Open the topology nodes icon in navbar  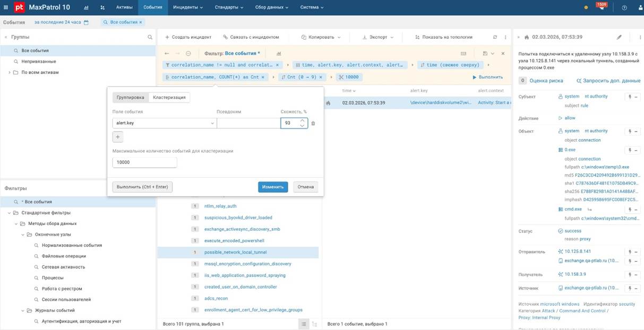click(x=102, y=7)
